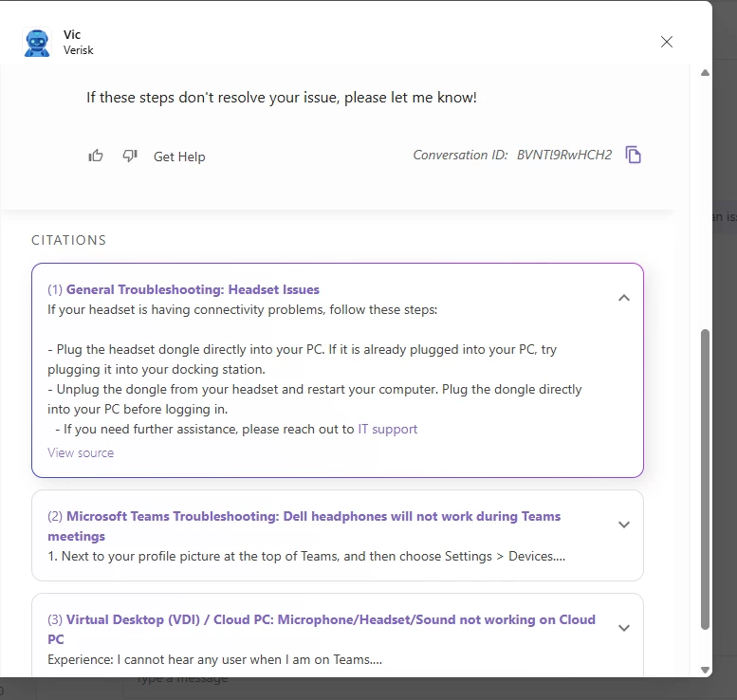Screen dimensions: 737x700
Task: Expand the Microsoft Teams Troubleshooting citation
Action: point(624,525)
